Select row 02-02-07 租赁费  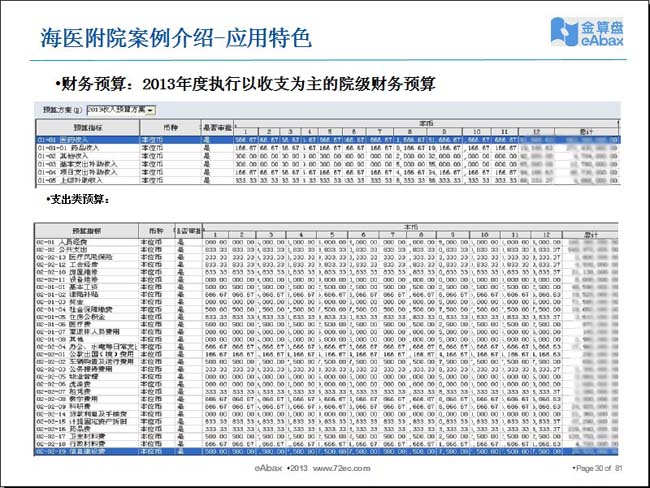(326, 391)
